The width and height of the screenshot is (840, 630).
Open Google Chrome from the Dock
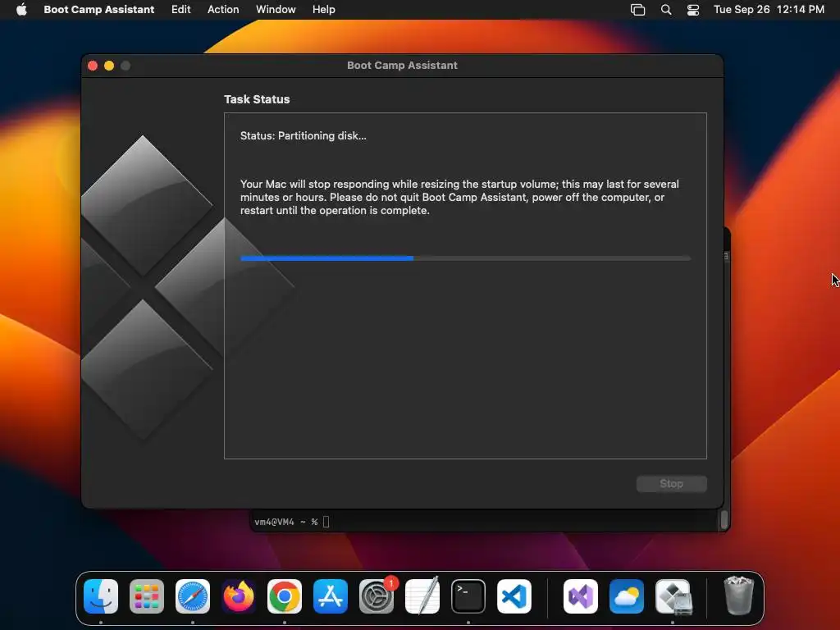click(285, 596)
